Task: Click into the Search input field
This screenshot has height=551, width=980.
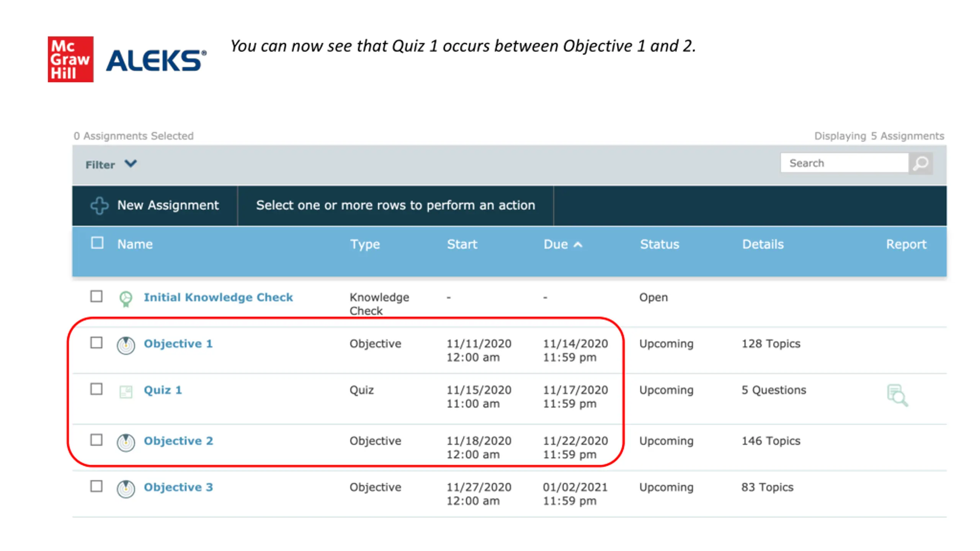Action: tap(844, 163)
